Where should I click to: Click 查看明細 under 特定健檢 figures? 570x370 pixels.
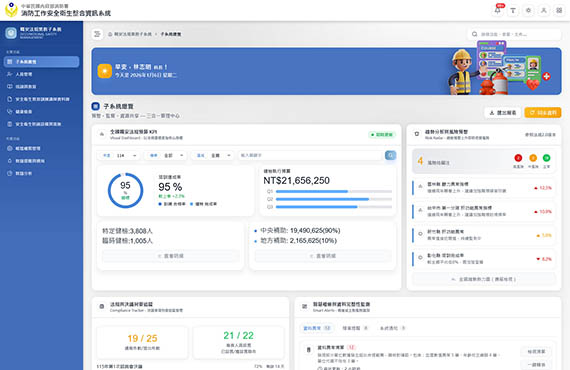coord(171,256)
